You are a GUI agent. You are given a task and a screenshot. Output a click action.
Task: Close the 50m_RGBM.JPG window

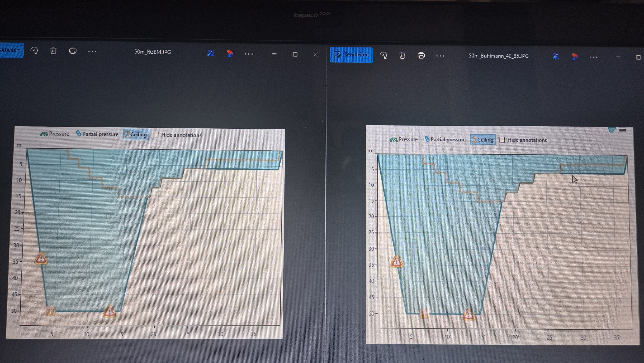316,54
